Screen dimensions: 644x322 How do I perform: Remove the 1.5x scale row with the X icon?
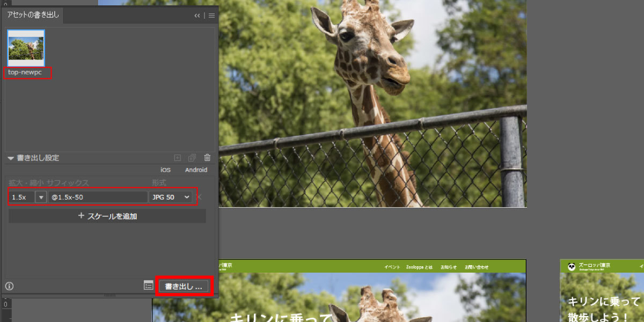tap(199, 197)
